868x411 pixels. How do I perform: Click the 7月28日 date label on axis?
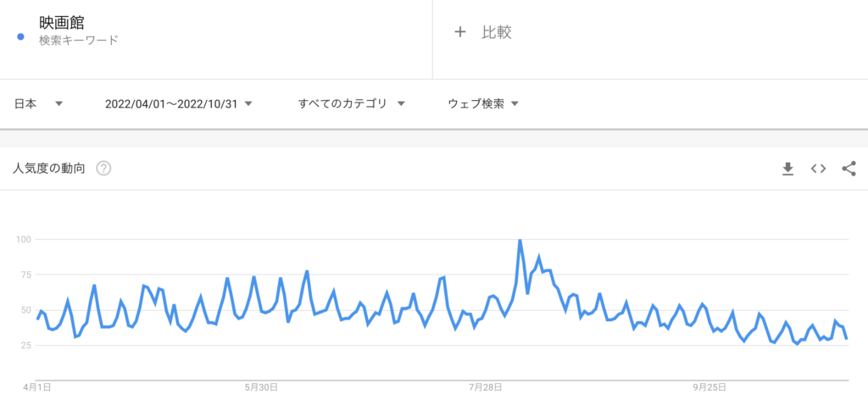coord(486,387)
